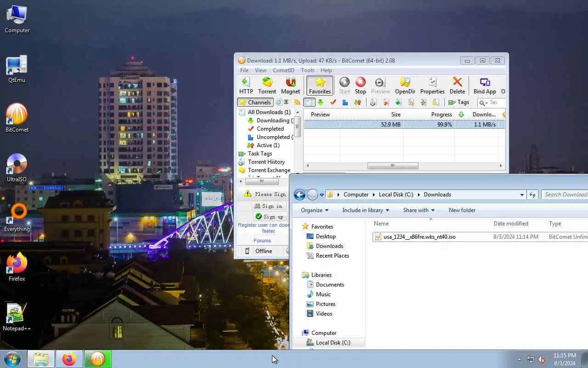This screenshot has height=368, width=588.
Task: Toggle the Channels button
Action: (x=255, y=102)
